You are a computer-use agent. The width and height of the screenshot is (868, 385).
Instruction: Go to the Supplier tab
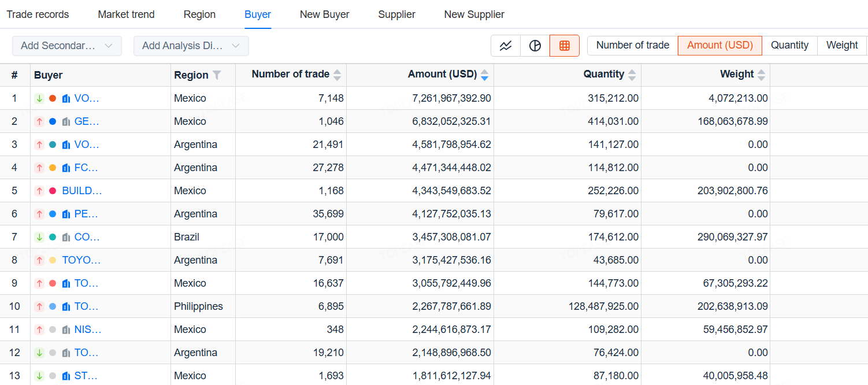pos(397,14)
